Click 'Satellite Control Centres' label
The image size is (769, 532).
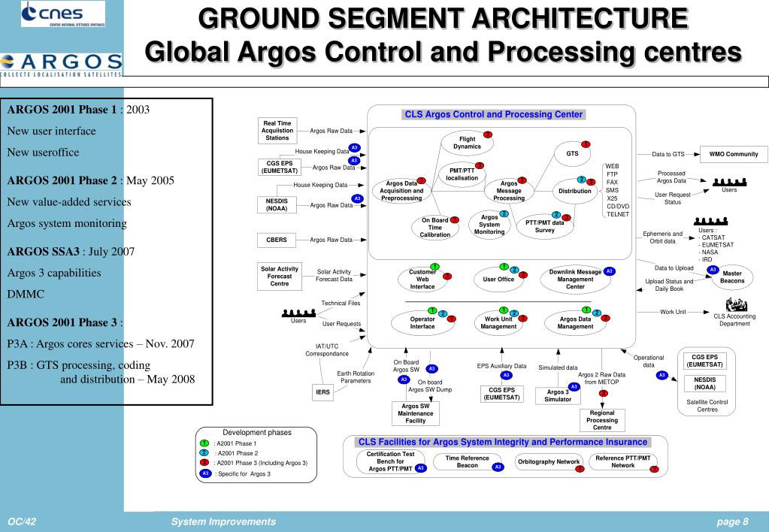point(707,406)
